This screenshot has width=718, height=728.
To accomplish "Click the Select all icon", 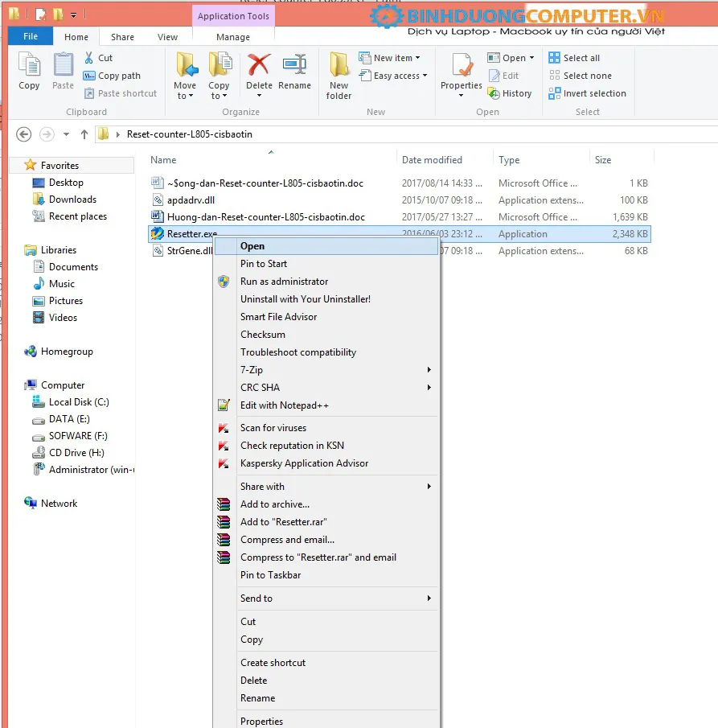I will pos(554,58).
